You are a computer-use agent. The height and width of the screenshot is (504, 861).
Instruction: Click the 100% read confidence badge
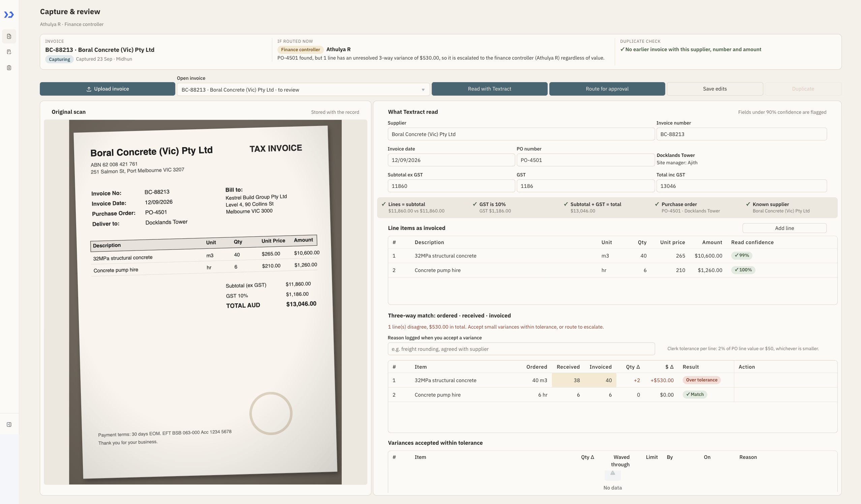[x=743, y=270]
